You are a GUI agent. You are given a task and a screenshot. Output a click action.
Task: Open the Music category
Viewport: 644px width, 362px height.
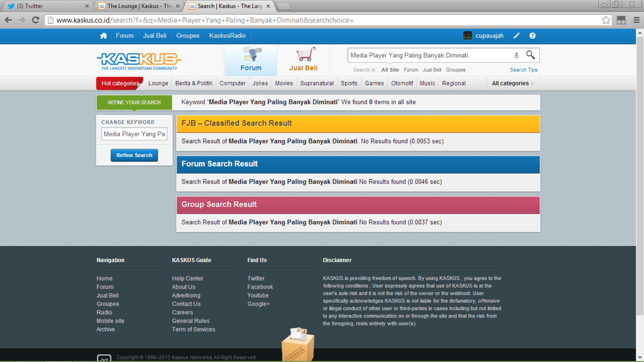coord(428,83)
